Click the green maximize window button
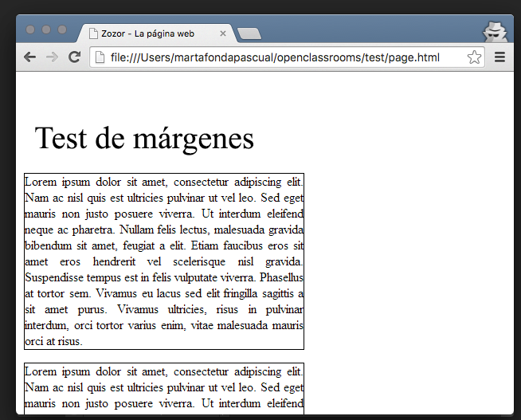 point(62,29)
